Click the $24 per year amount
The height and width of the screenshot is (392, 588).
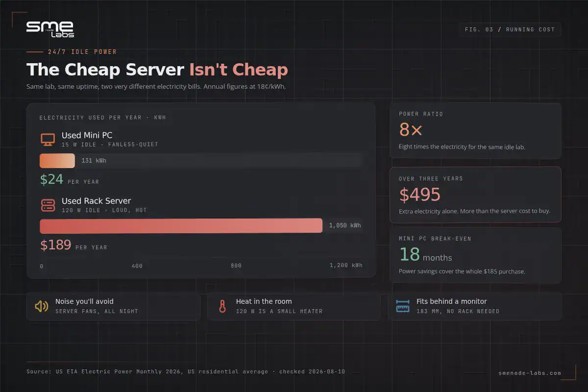click(x=52, y=179)
